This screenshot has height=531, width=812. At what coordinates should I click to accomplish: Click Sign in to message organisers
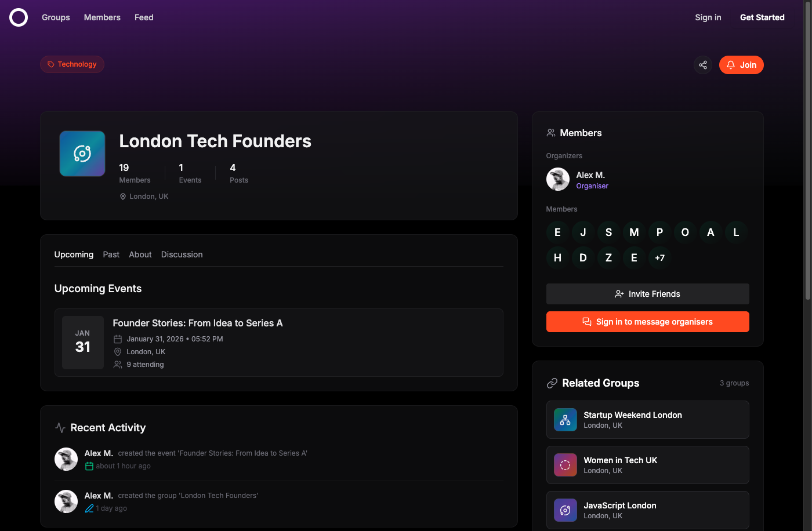[647, 322]
